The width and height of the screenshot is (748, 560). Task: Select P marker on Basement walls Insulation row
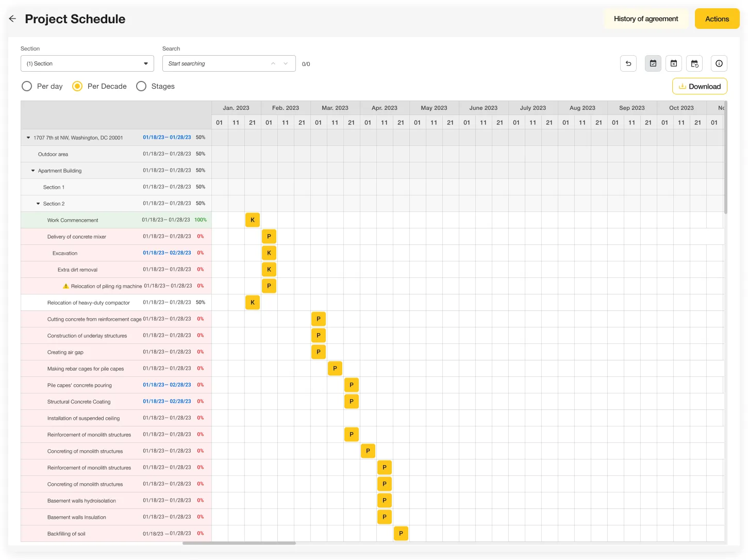385,517
